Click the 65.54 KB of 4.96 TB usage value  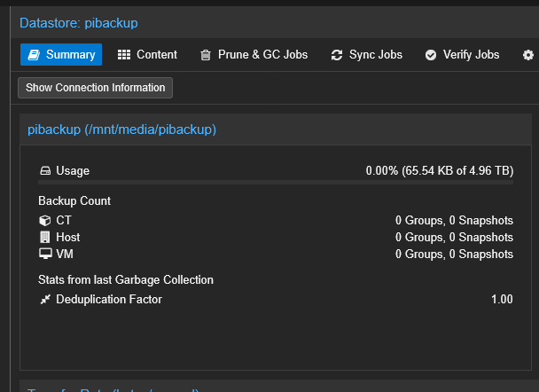coord(439,171)
